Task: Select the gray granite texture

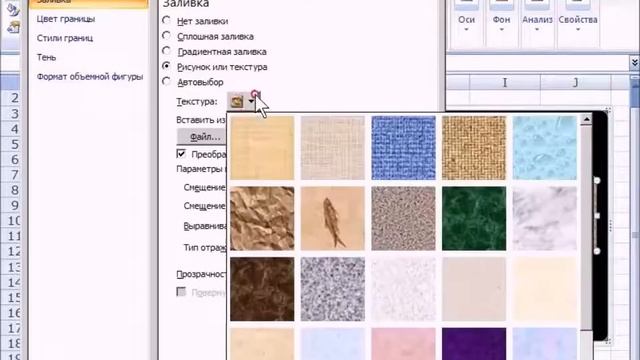Action: click(333, 289)
